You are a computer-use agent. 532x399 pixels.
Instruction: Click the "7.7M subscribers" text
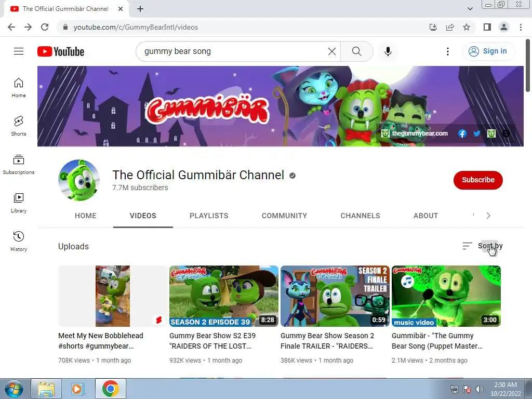[x=140, y=188]
